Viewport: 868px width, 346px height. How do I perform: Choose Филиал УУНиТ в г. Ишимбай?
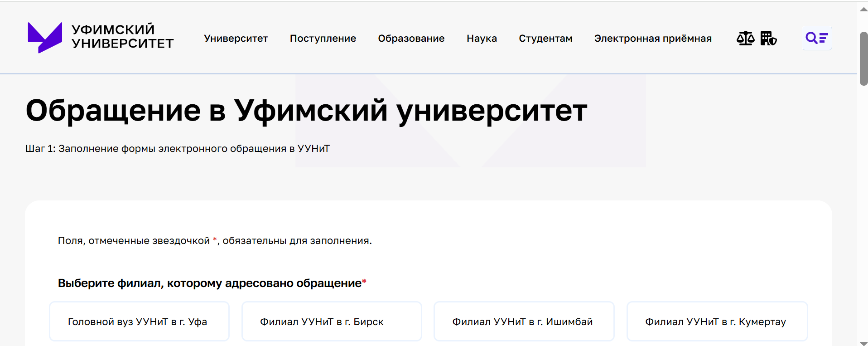(524, 322)
